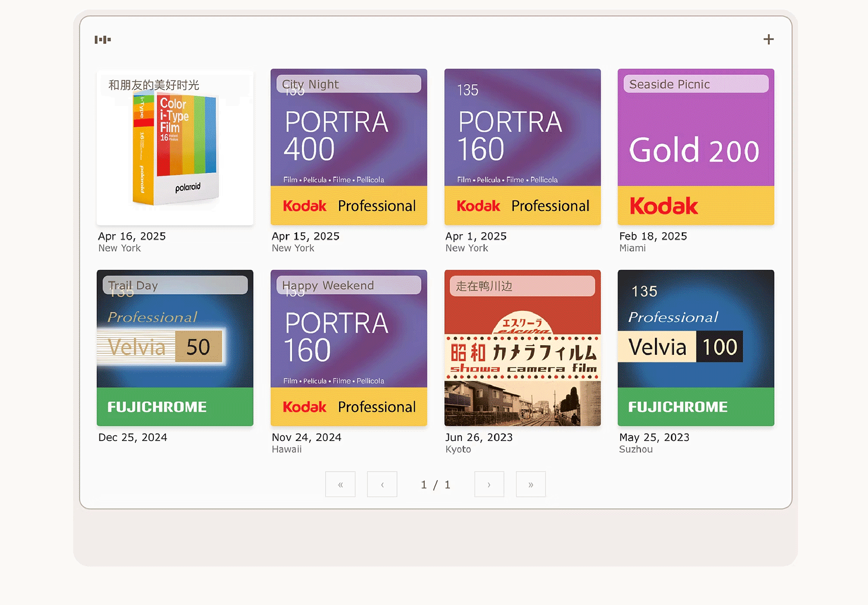
Task: Click the Happy Weekend title label
Action: (328, 286)
